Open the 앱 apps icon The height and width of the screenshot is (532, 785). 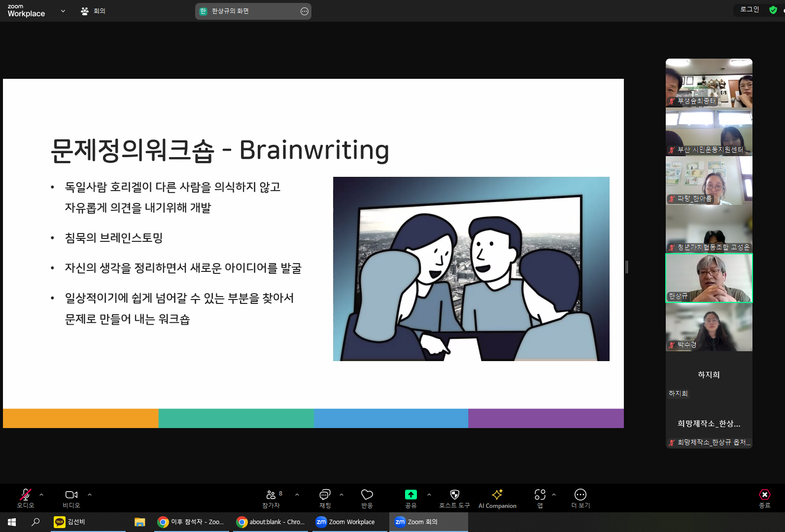[x=540, y=498]
